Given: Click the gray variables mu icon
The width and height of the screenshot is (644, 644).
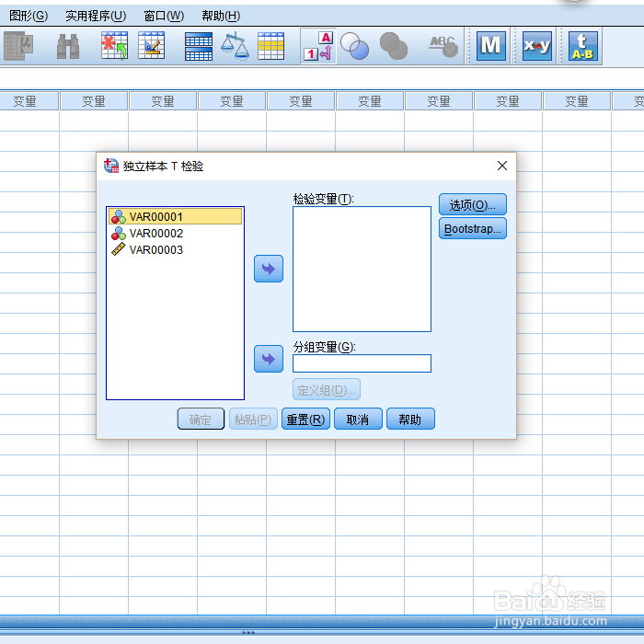Looking at the screenshot, I should click(x=18, y=46).
